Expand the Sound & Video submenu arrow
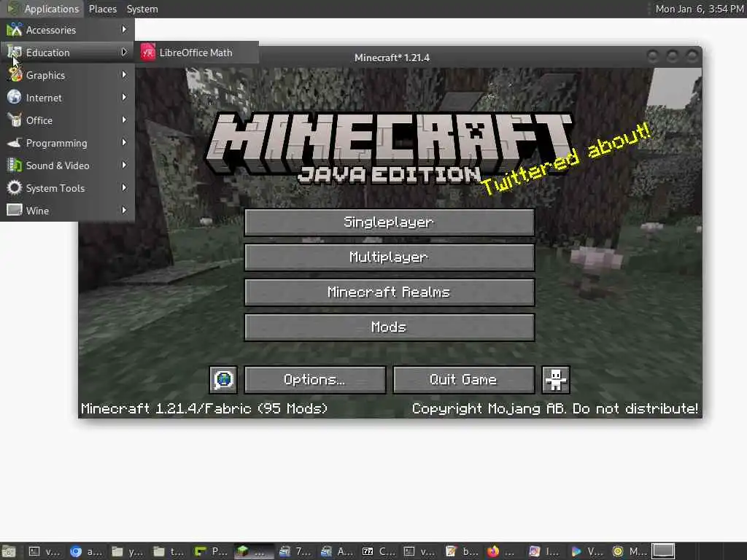 click(124, 165)
